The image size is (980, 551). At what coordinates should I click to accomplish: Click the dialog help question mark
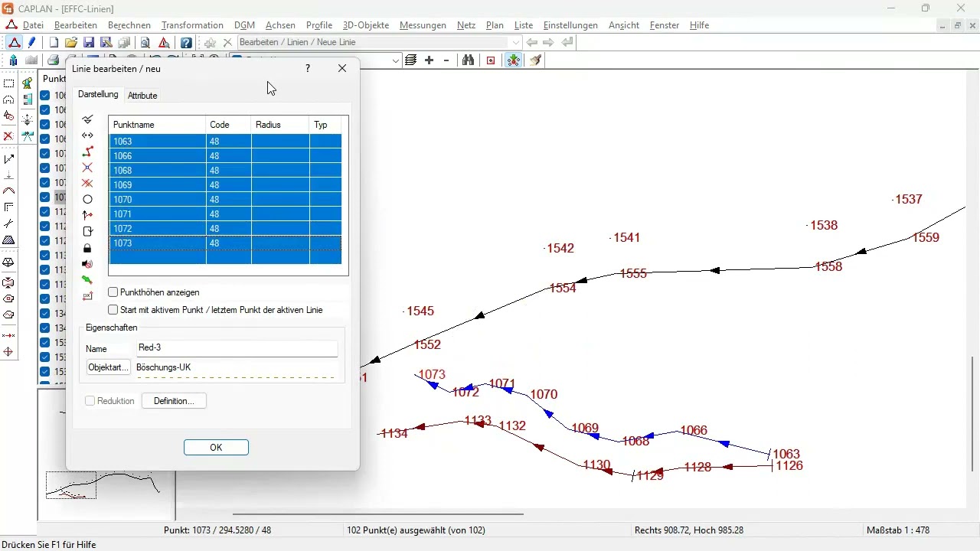pyautogui.click(x=308, y=68)
